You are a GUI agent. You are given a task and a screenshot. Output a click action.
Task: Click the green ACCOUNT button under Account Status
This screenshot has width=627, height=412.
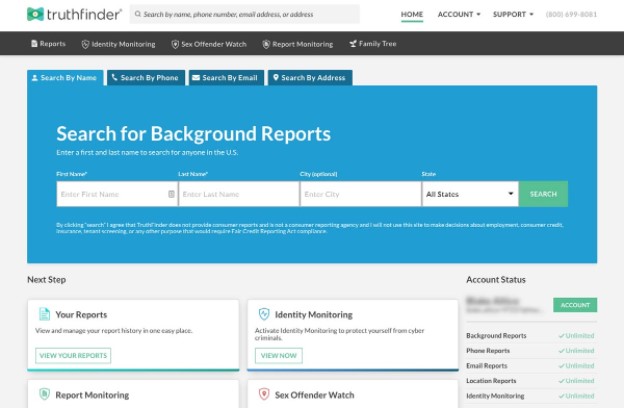(x=575, y=305)
